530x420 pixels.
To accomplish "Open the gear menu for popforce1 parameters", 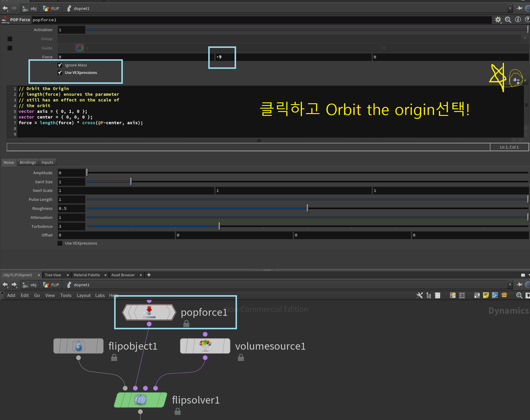I will [498, 20].
